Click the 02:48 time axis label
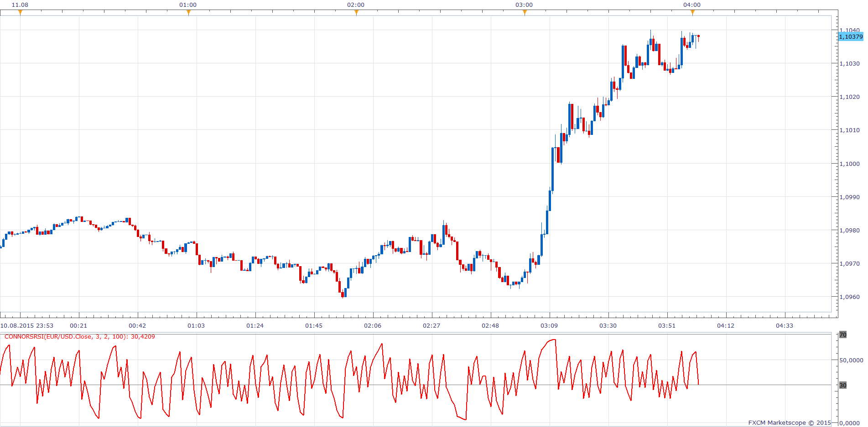This screenshot has height=427, width=868. (x=490, y=325)
